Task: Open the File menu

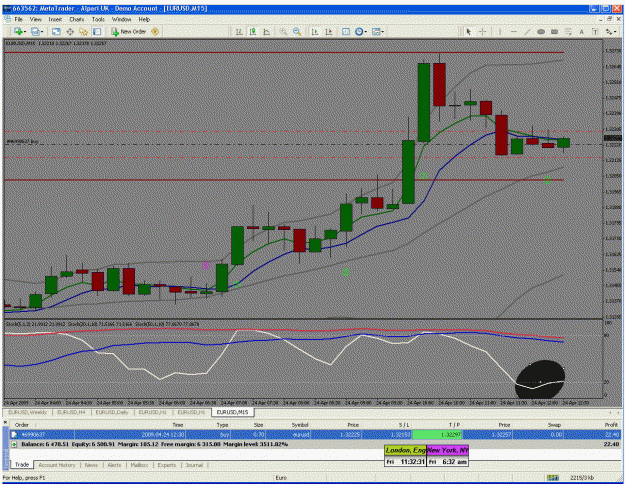Action: [x=18, y=19]
